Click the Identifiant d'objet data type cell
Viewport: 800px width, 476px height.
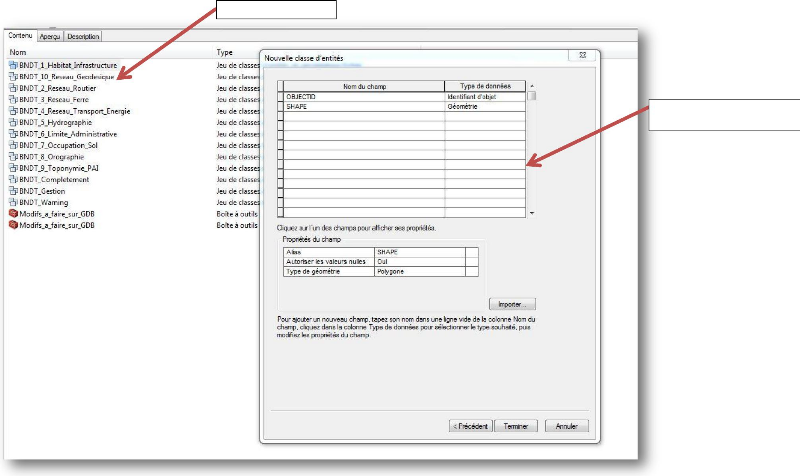coord(485,96)
